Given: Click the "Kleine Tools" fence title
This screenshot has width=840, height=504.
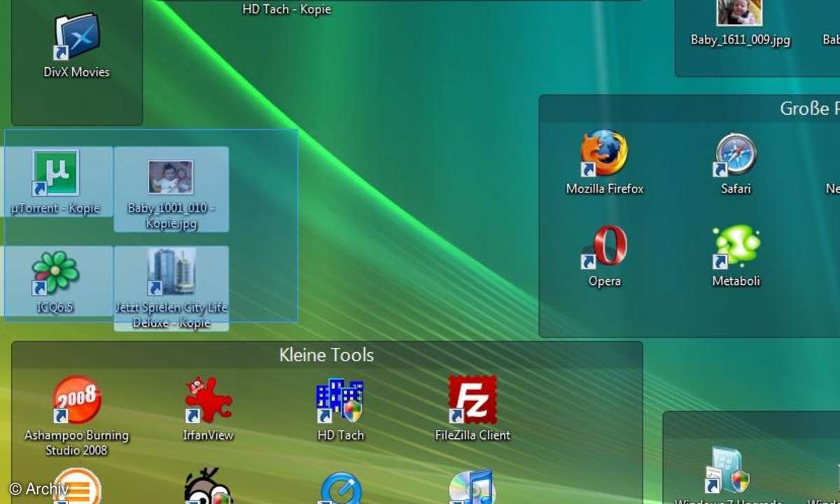Looking at the screenshot, I should 327,355.
